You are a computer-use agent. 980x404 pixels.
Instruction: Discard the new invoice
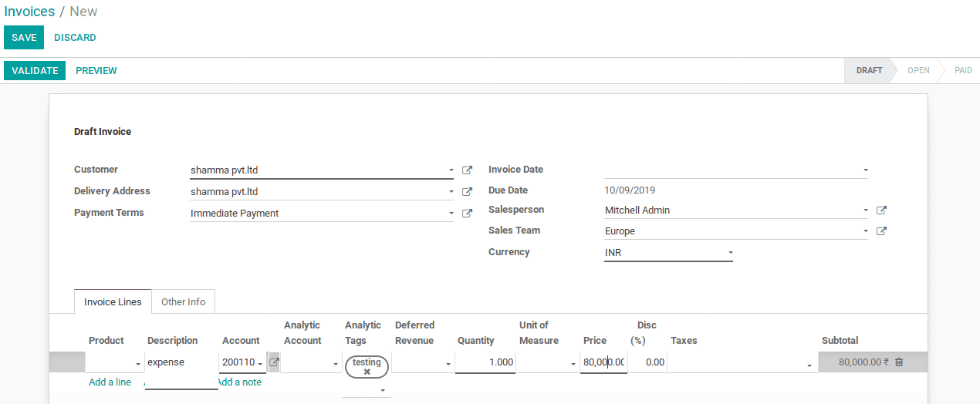pos(75,38)
